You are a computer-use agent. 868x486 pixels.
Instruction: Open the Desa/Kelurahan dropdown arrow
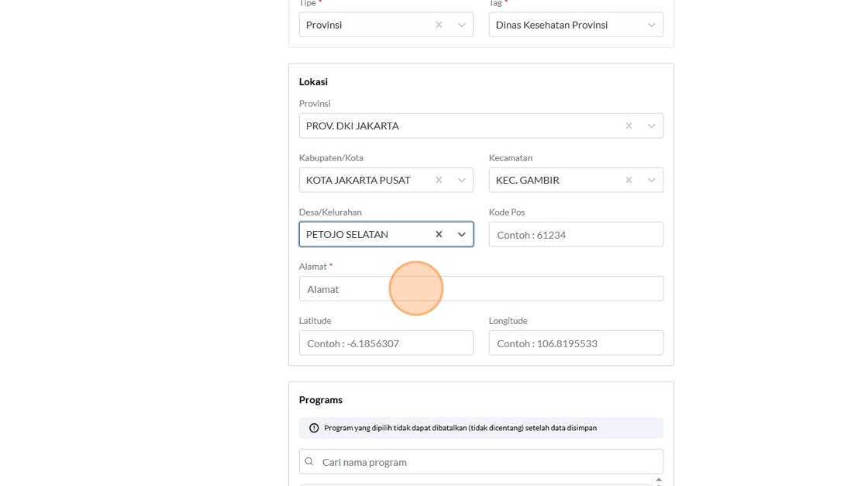point(462,234)
